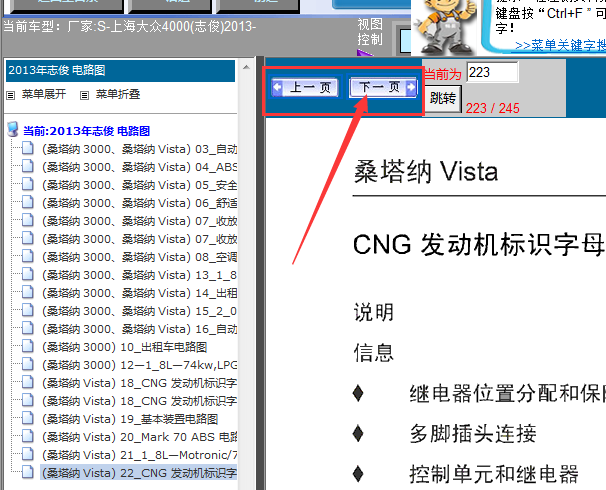The height and width of the screenshot is (490, 606).
Task: Click the 2013年志俊 电路图 panel header
Action: click(120, 70)
